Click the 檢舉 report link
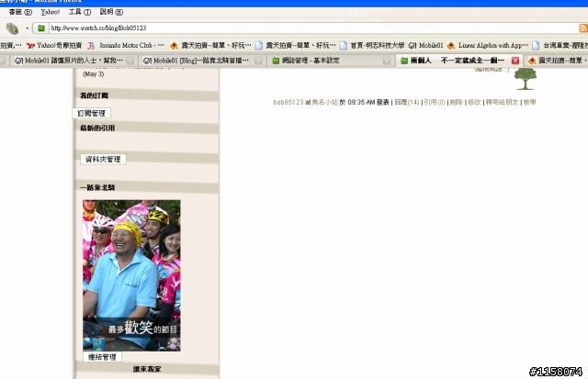The height and width of the screenshot is (379, 588). (x=529, y=102)
